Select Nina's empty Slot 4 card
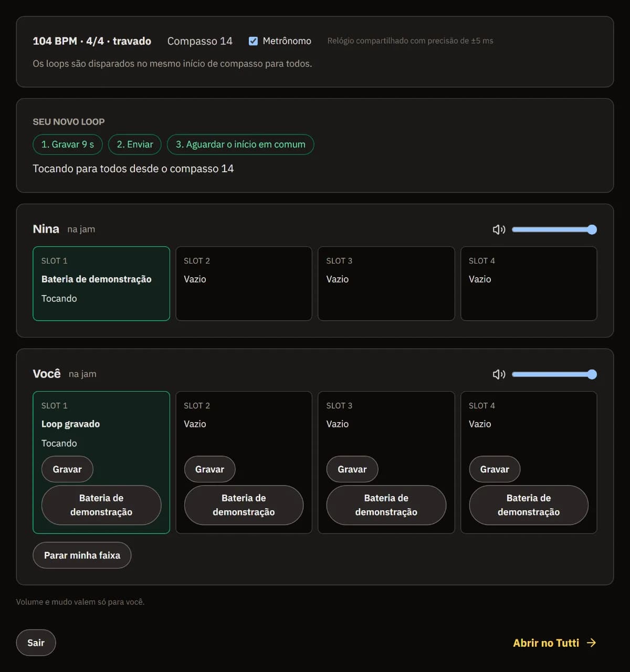 click(529, 283)
